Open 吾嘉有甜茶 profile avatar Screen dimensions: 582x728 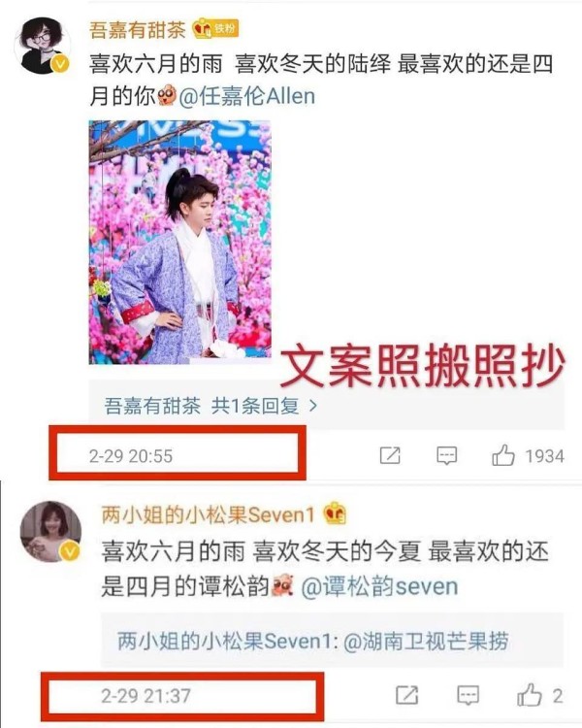tap(43, 46)
